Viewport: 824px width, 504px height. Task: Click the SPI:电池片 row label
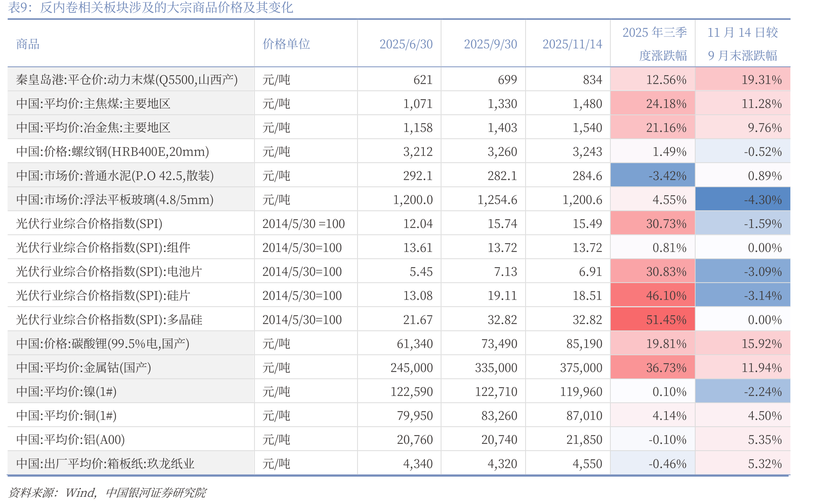(109, 271)
